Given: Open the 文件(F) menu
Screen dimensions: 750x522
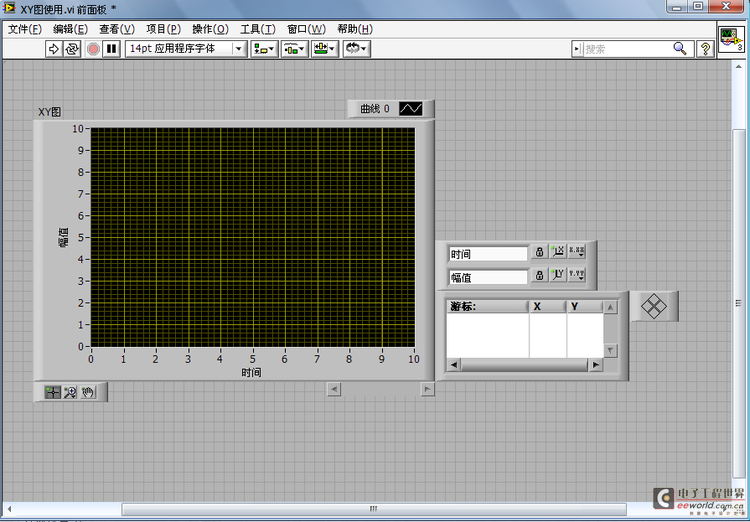Looking at the screenshot, I should pyautogui.click(x=25, y=29).
